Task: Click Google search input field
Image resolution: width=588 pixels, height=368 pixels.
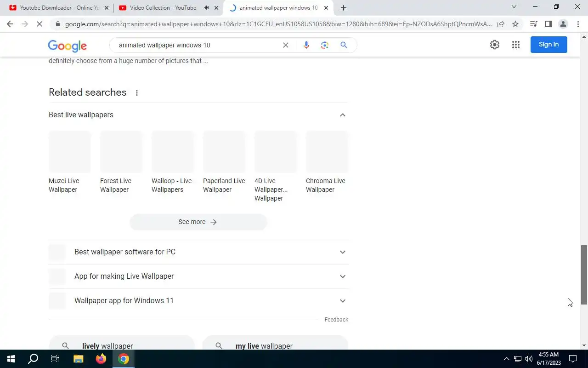Action: (198, 45)
